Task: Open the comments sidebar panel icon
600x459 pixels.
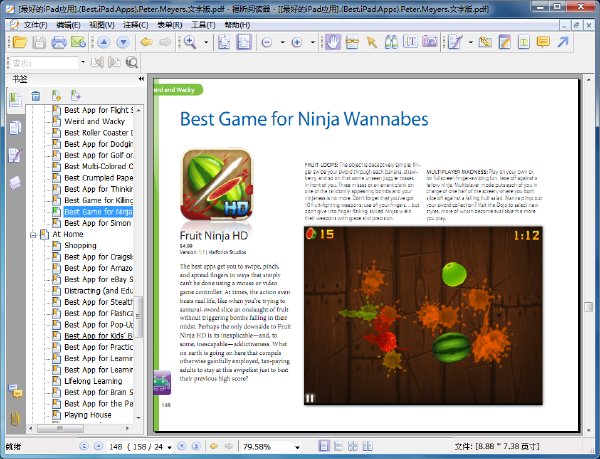Action: (x=15, y=391)
